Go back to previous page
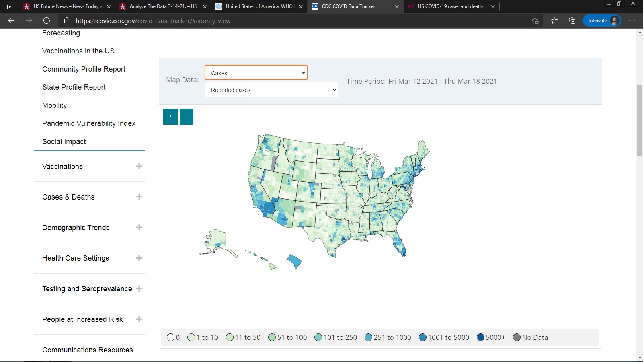The height and width of the screenshot is (362, 644). coord(11,21)
